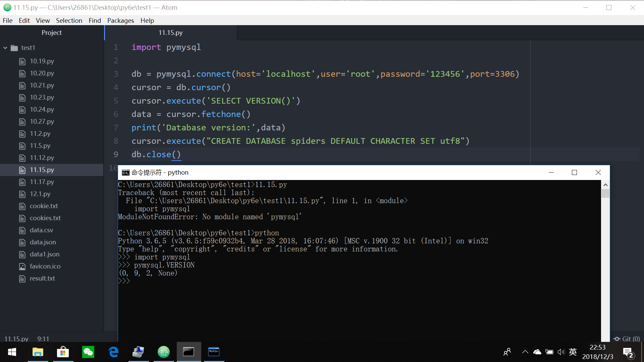Open 10.21.py in the tree
The height and width of the screenshot is (362, 644).
[x=42, y=85]
